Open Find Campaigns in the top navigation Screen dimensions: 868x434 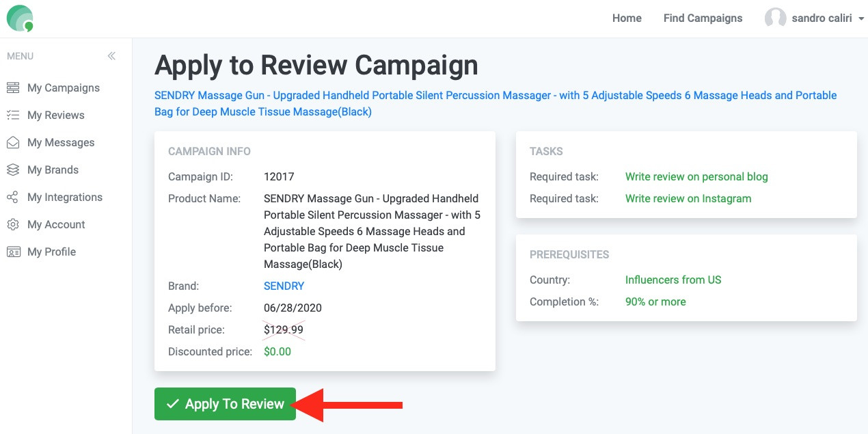[703, 18]
